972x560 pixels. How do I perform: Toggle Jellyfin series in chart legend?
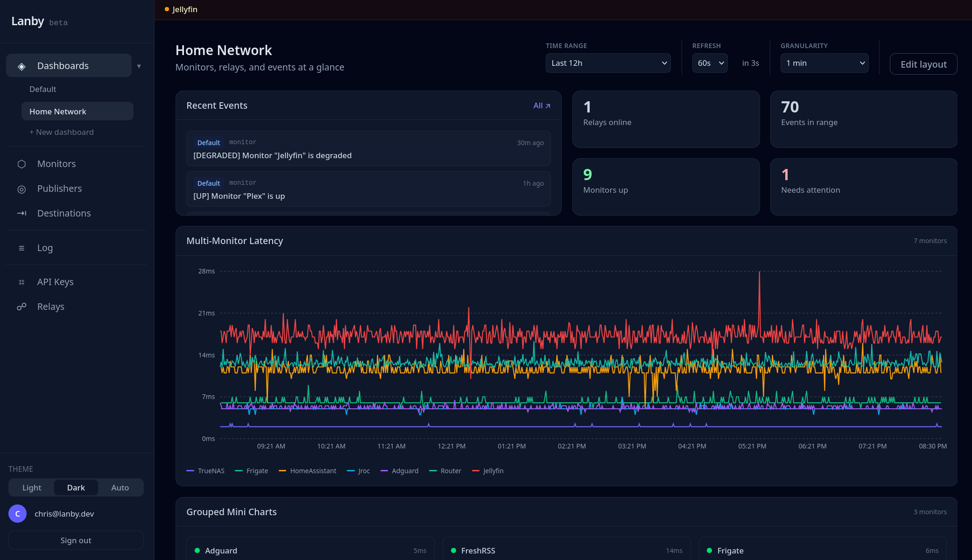pyautogui.click(x=488, y=471)
